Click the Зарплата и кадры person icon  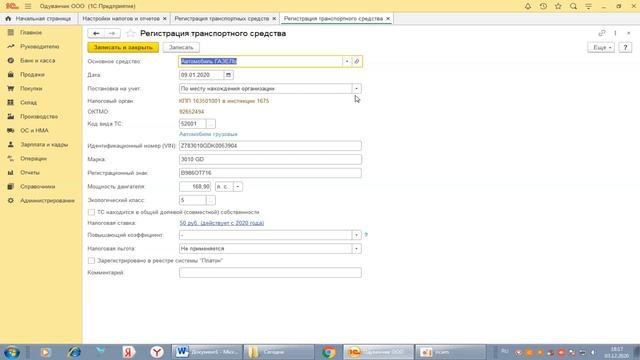(x=11, y=144)
